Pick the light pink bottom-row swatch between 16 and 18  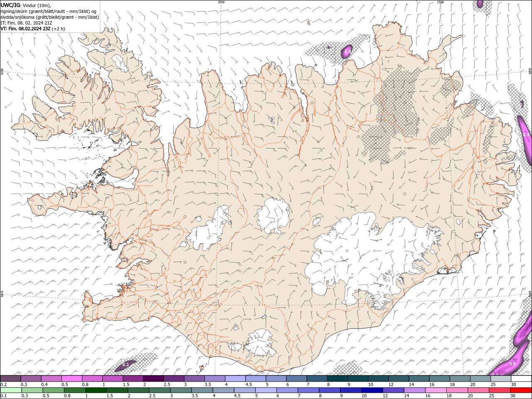click(436, 390)
